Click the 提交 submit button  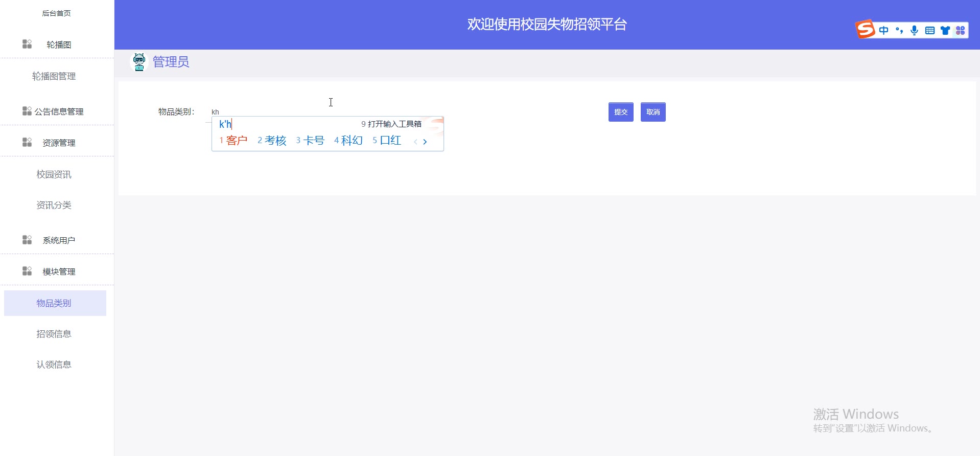click(x=621, y=112)
